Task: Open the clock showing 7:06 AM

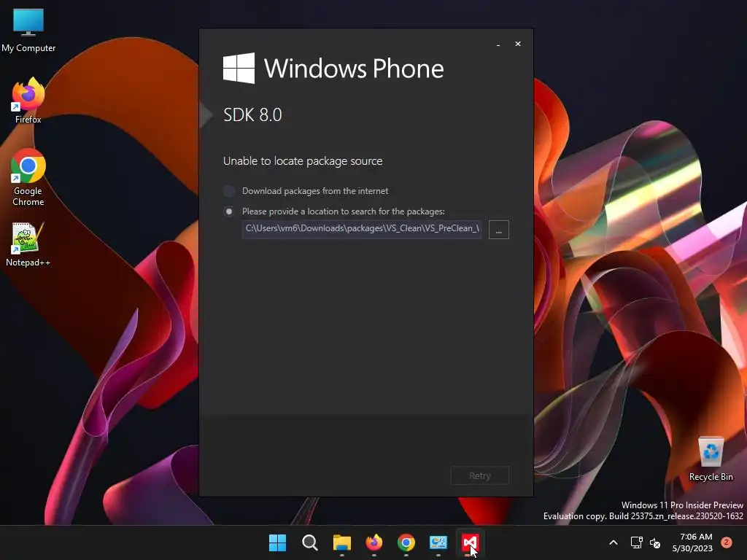Action: point(693,542)
